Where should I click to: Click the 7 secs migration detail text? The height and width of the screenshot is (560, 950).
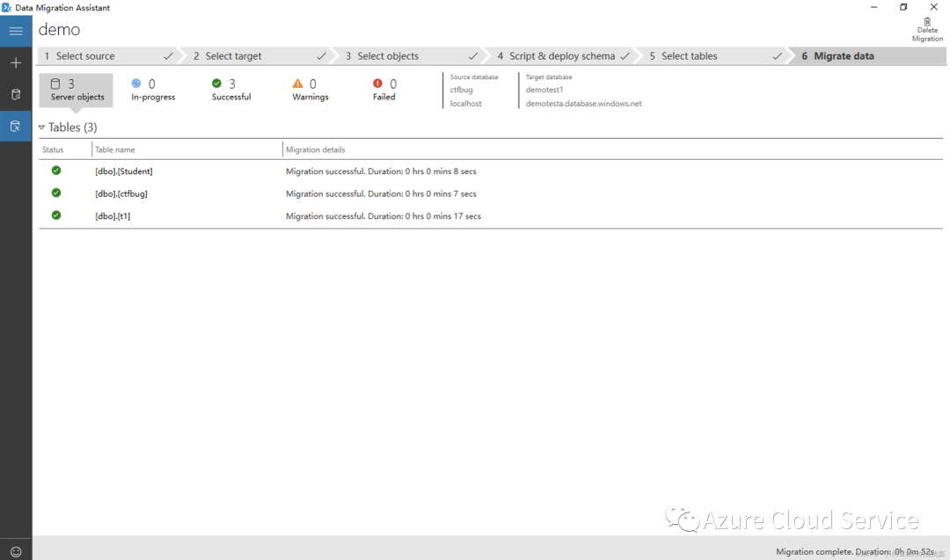[x=381, y=193]
